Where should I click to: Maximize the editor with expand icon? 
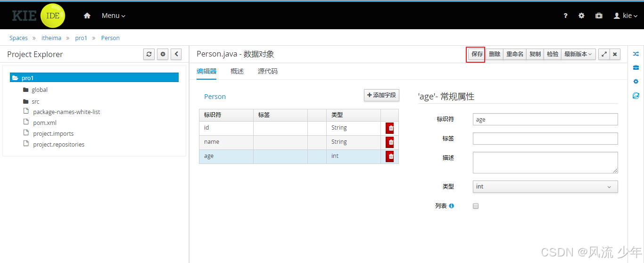click(604, 54)
